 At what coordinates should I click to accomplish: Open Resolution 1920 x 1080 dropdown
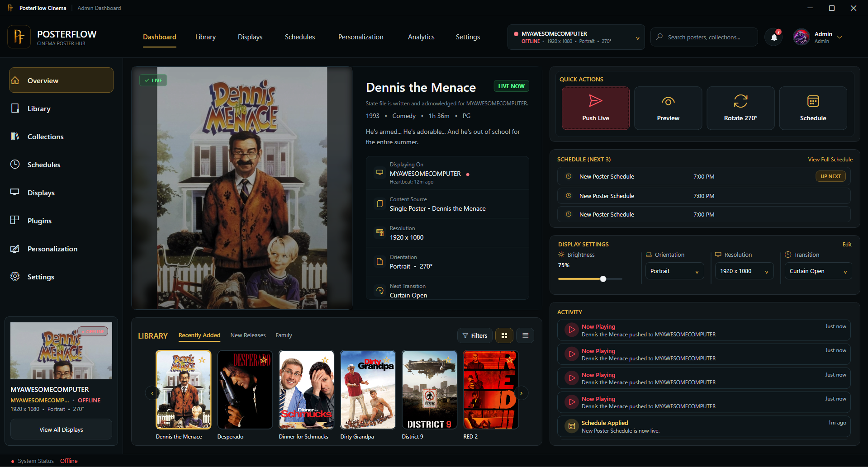[744, 271]
